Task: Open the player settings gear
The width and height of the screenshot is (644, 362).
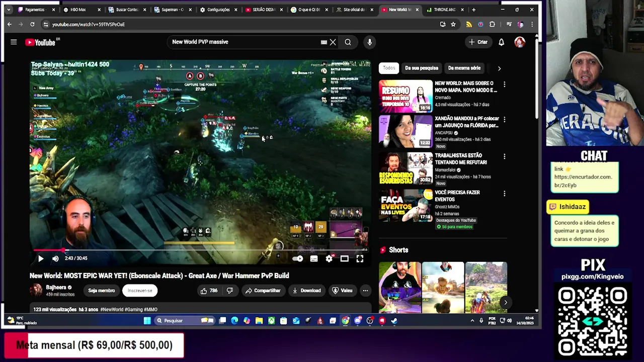Action: coord(329,259)
